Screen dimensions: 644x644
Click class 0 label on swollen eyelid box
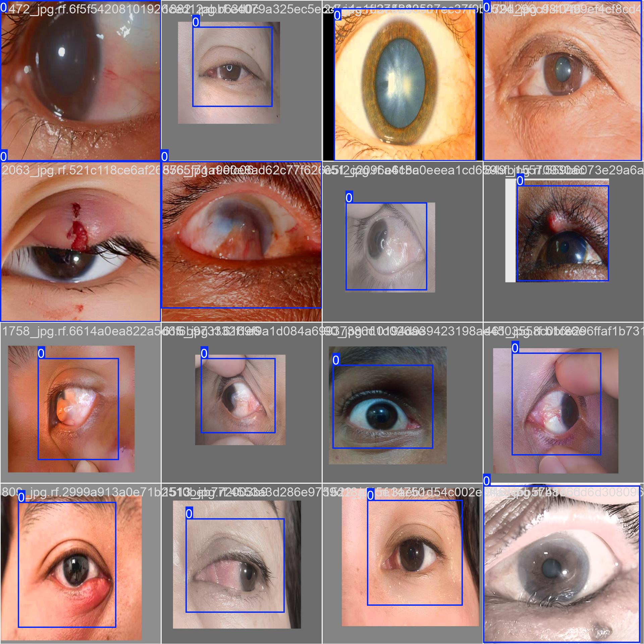(21, 497)
